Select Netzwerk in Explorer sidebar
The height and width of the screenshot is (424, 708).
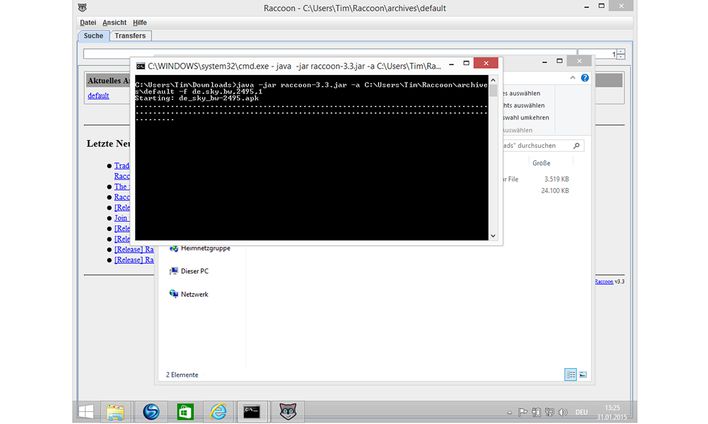189,294
